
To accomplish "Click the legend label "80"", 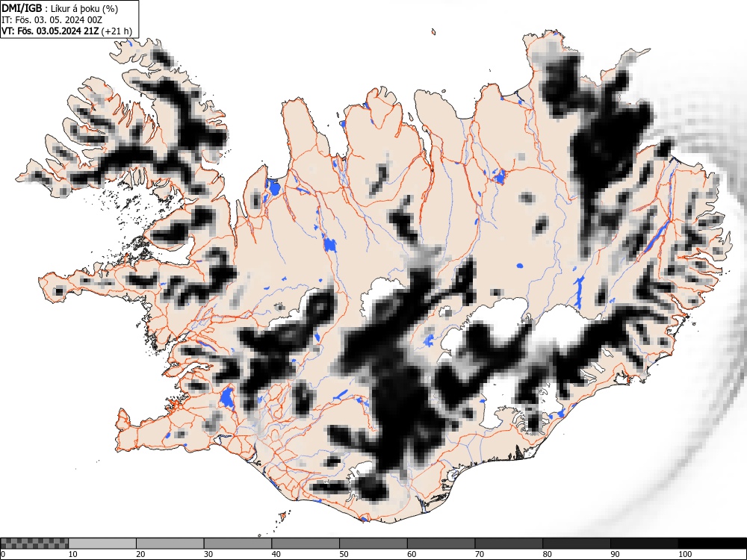I will coord(547,554).
